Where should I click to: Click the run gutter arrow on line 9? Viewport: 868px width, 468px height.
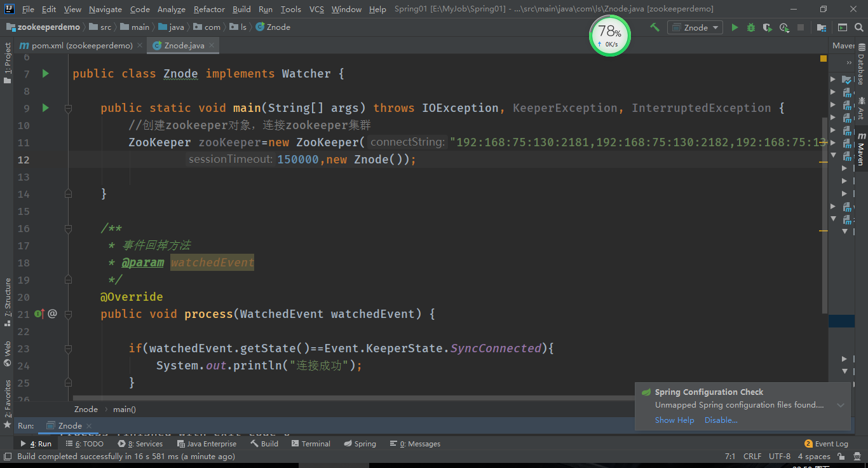tap(45, 108)
